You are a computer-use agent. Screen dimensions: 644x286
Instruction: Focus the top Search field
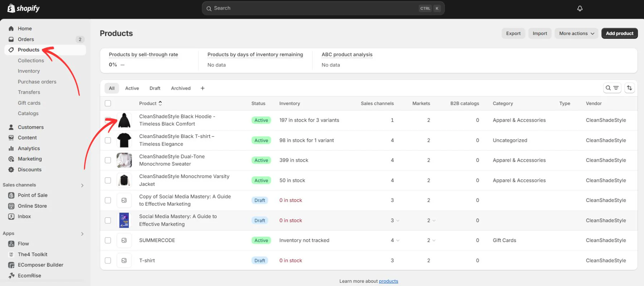point(323,8)
